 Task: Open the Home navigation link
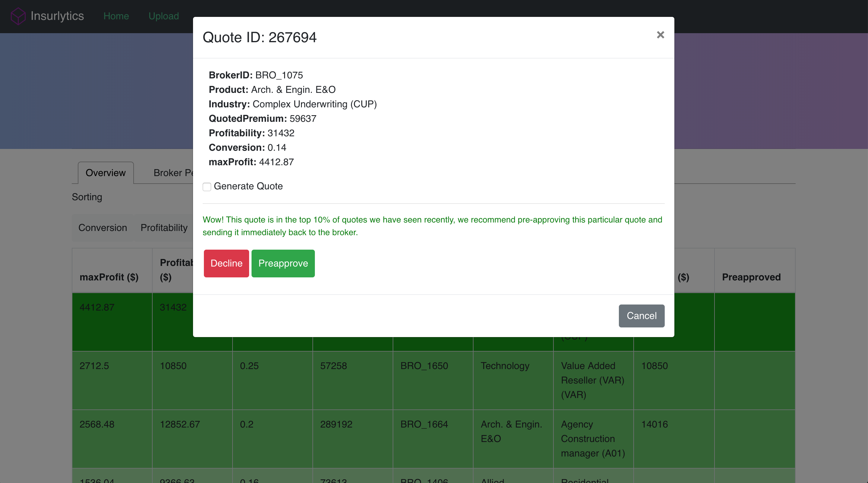pos(116,16)
